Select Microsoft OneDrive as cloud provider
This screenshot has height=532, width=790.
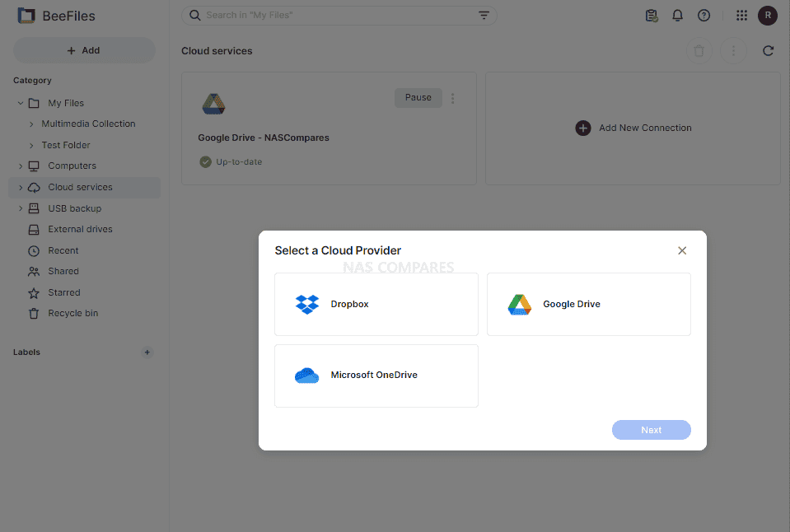point(376,376)
